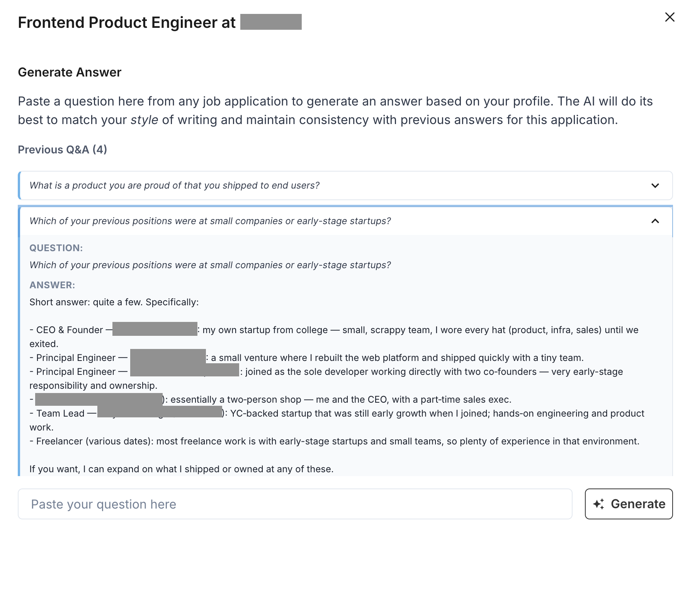Screen dimensions: 690x616
Task: Select the QUESTION label inside the expanded card
Action: [x=56, y=248]
